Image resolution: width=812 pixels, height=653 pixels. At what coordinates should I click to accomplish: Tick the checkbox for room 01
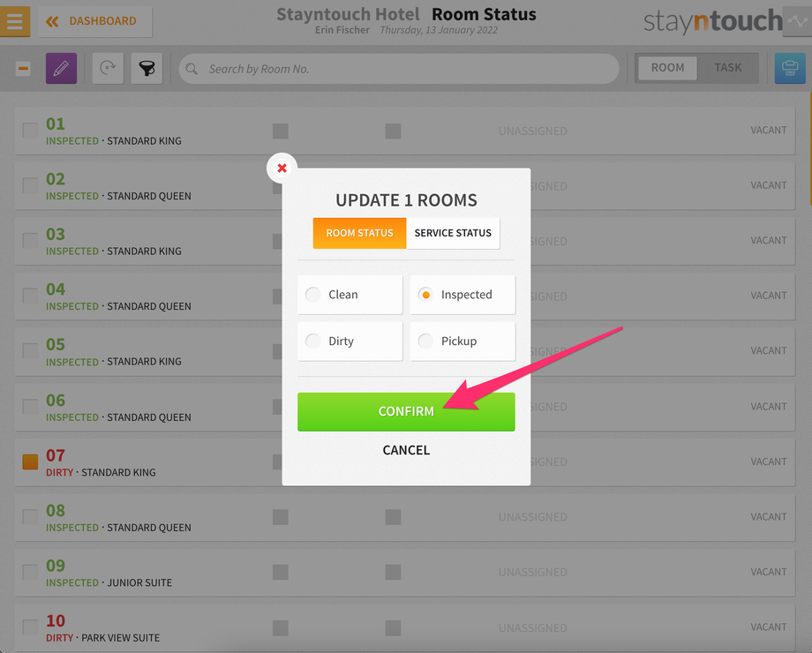(30, 130)
